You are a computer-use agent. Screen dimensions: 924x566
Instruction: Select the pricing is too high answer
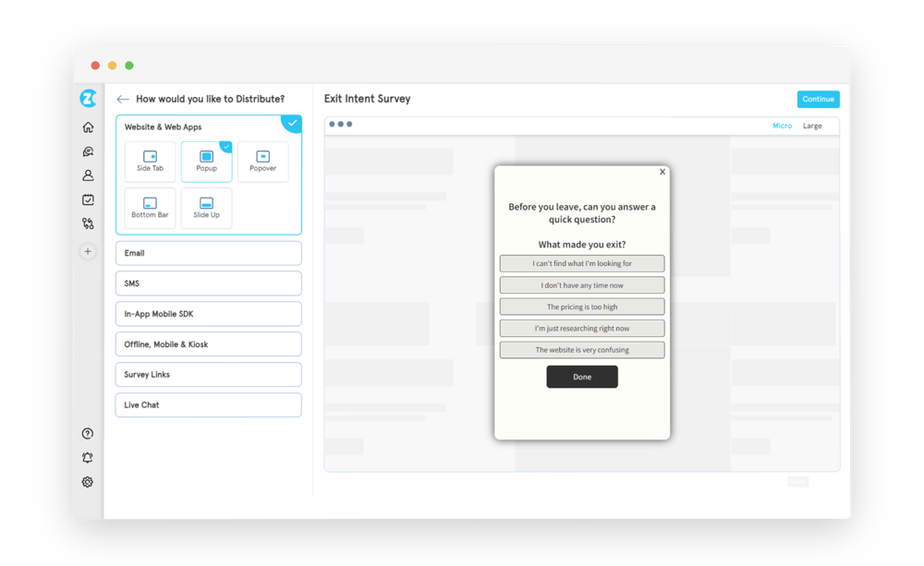pos(582,306)
